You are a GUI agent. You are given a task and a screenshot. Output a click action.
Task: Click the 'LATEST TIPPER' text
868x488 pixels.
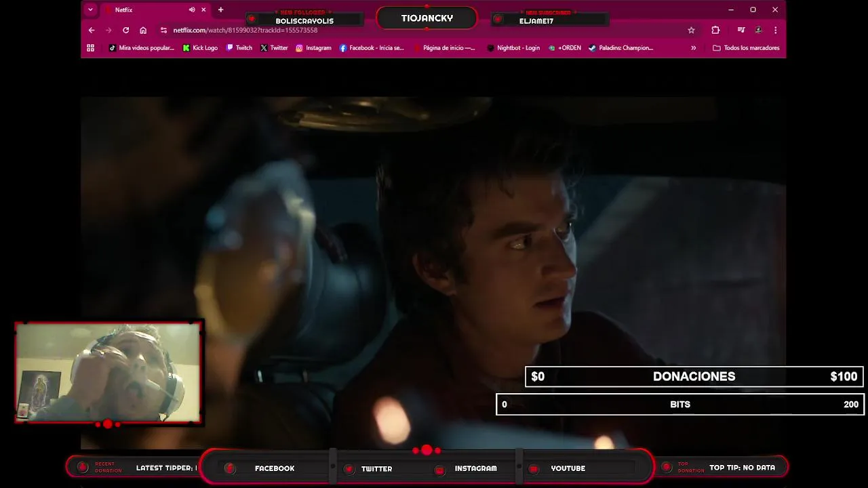(x=166, y=468)
